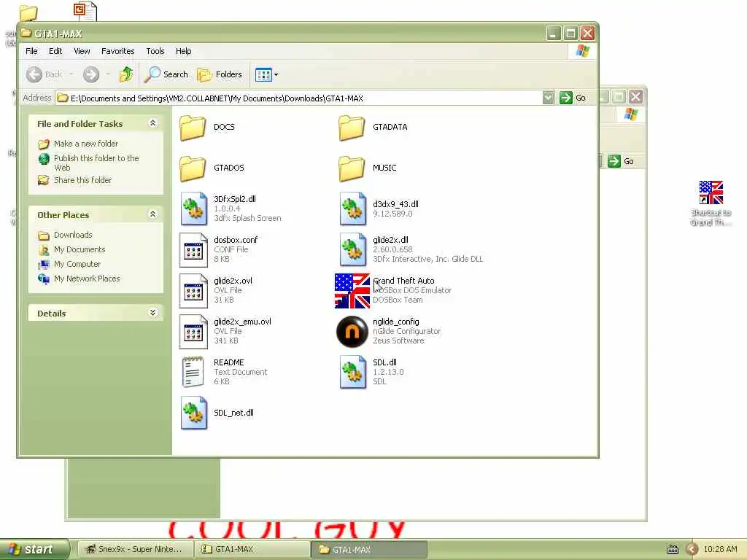Go to My Computer
The height and width of the screenshot is (560, 747).
(77, 264)
